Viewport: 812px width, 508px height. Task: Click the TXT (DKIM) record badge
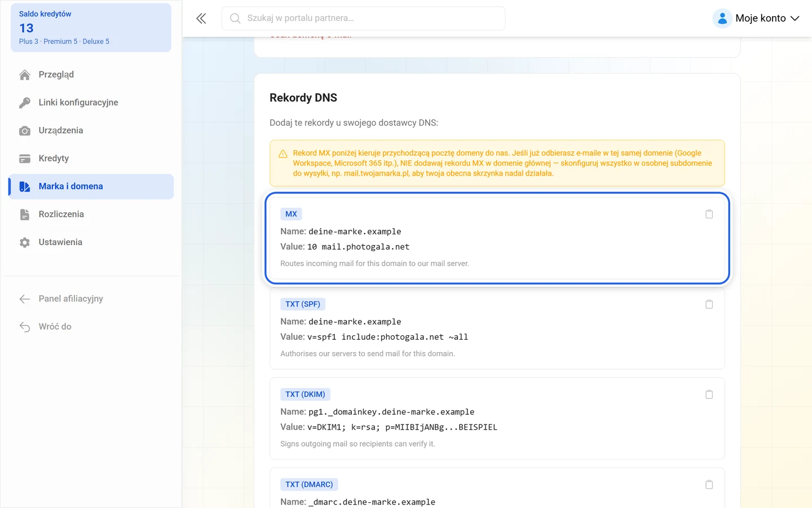305,395
